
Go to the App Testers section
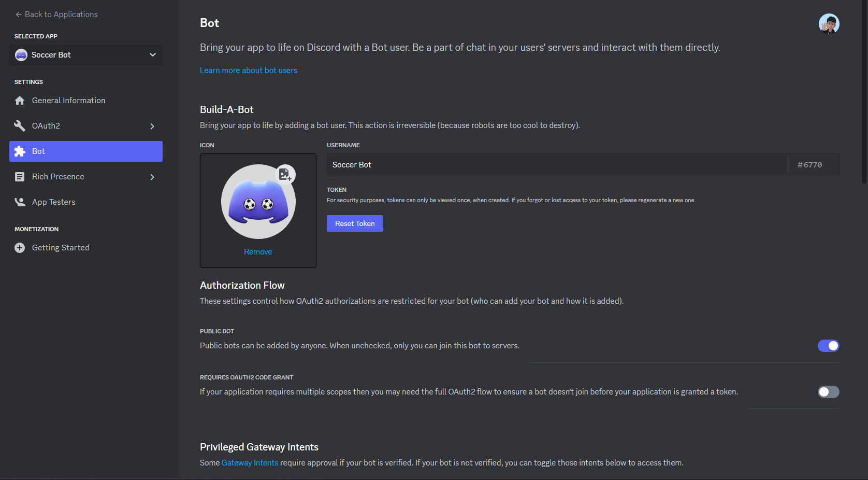click(86, 202)
